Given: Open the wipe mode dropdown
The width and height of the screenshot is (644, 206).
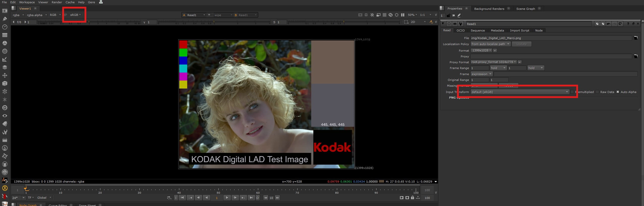Looking at the screenshot, I should (223, 15).
